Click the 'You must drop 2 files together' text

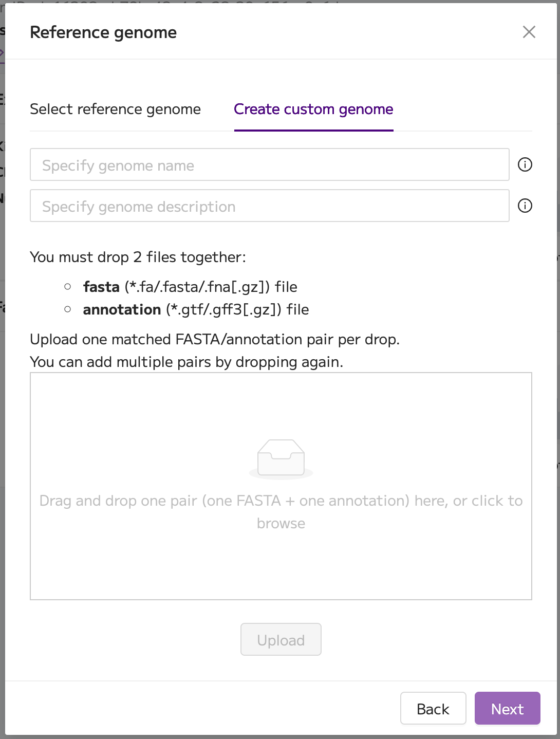point(138,257)
